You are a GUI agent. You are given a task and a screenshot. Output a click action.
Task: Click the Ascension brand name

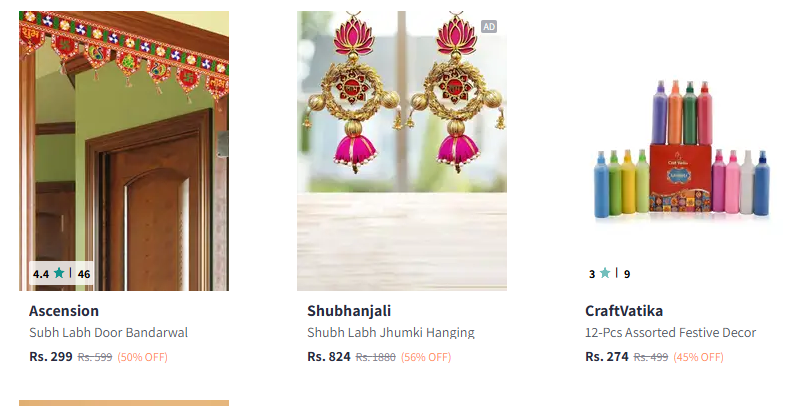click(x=64, y=311)
